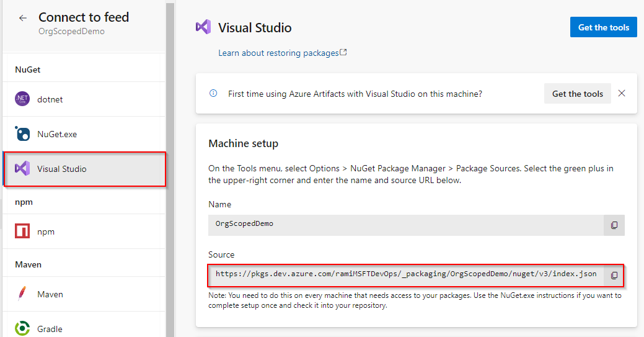Click the Name field label
The height and width of the screenshot is (337, 644).
tap(220, 204)
